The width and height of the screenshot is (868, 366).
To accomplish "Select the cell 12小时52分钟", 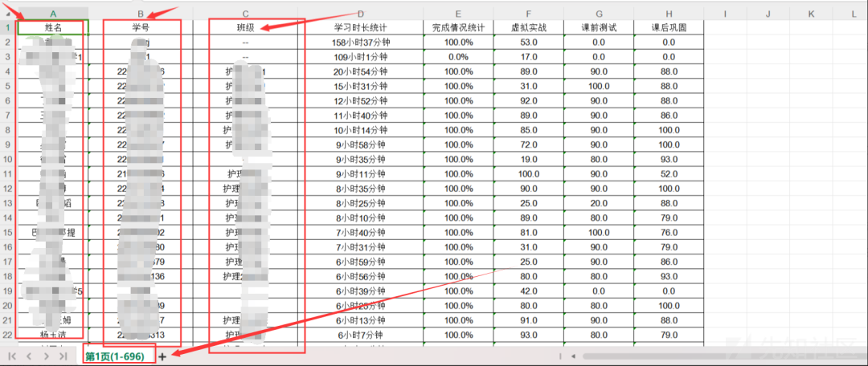I will pos(360,100).
